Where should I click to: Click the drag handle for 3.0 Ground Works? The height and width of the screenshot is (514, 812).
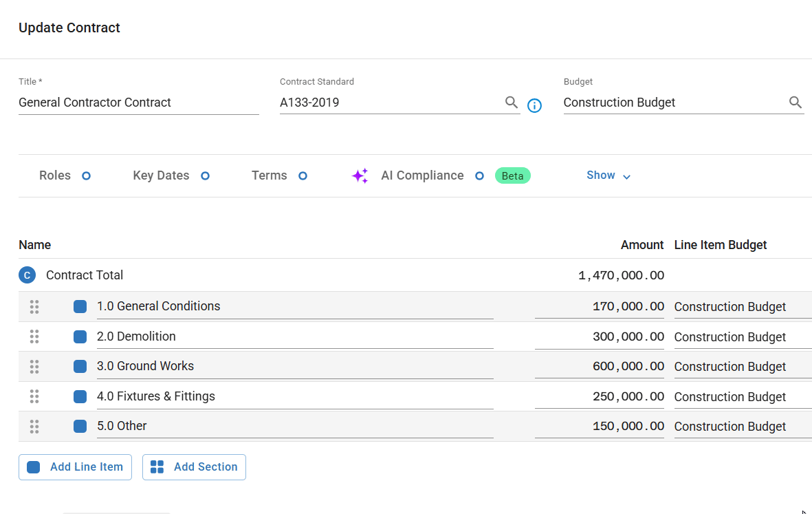[x=34, y=367]
